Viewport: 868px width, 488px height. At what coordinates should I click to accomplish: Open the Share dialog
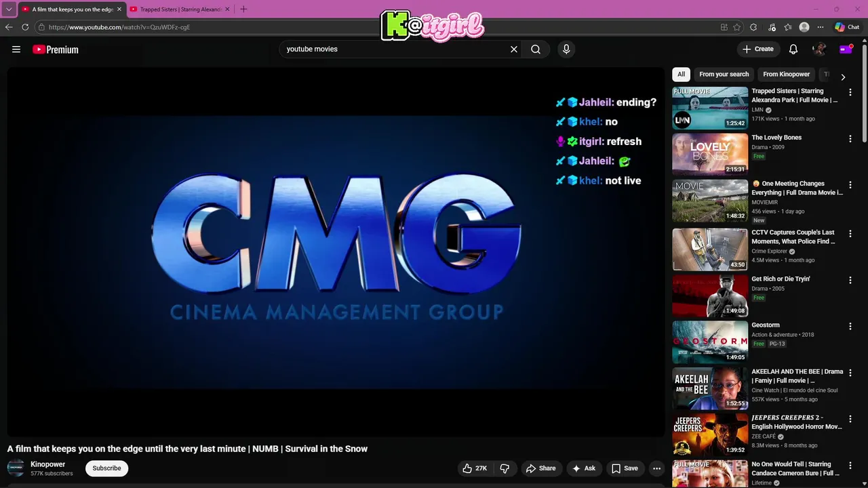540,468
